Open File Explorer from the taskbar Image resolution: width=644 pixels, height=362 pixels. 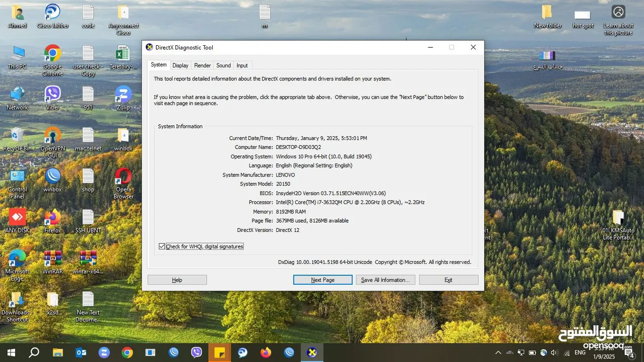57,352
